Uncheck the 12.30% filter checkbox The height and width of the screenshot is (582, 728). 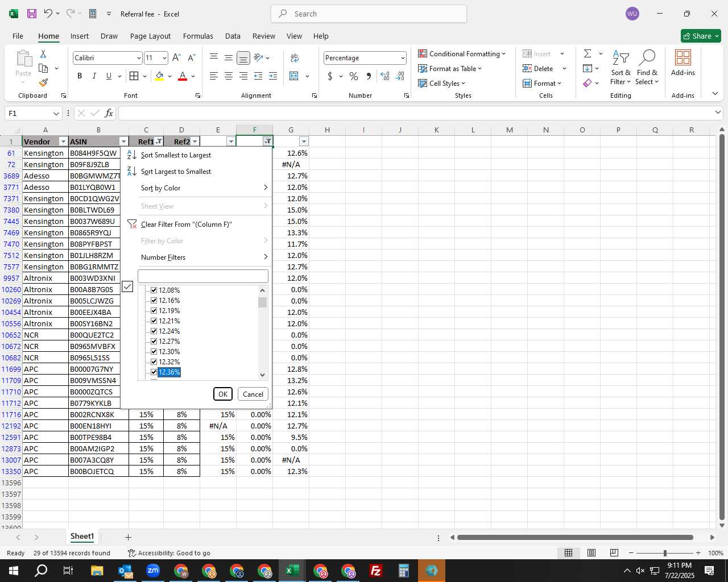154,352
